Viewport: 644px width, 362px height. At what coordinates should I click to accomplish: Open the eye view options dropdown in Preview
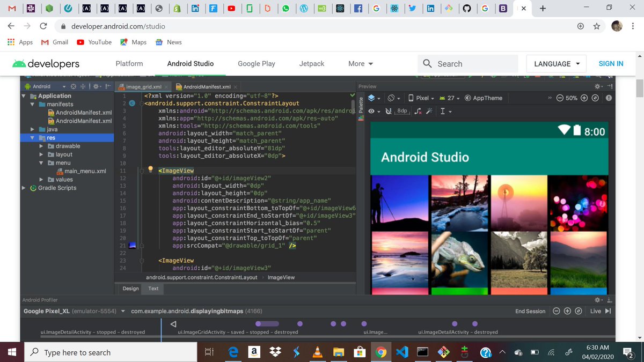tap(374, 111)
